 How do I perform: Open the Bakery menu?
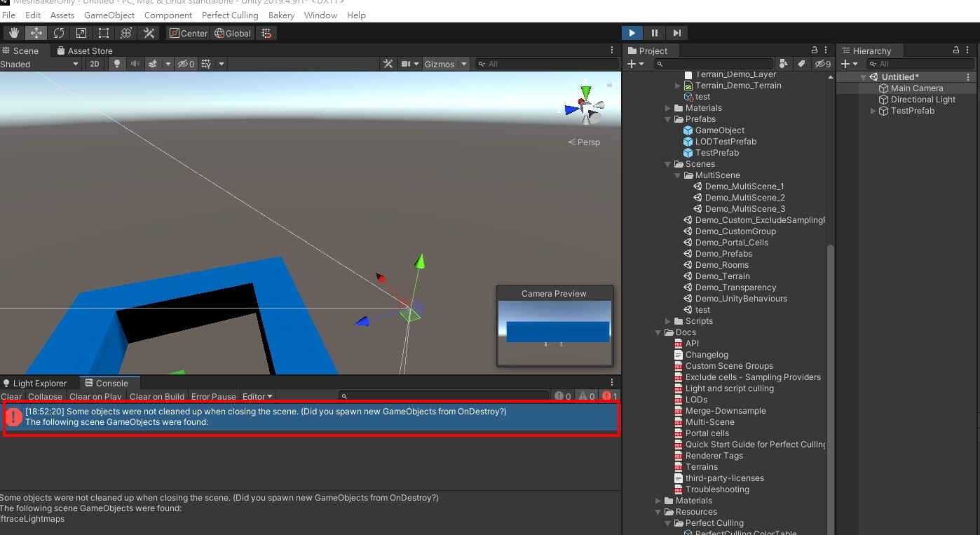click(281, 15)
